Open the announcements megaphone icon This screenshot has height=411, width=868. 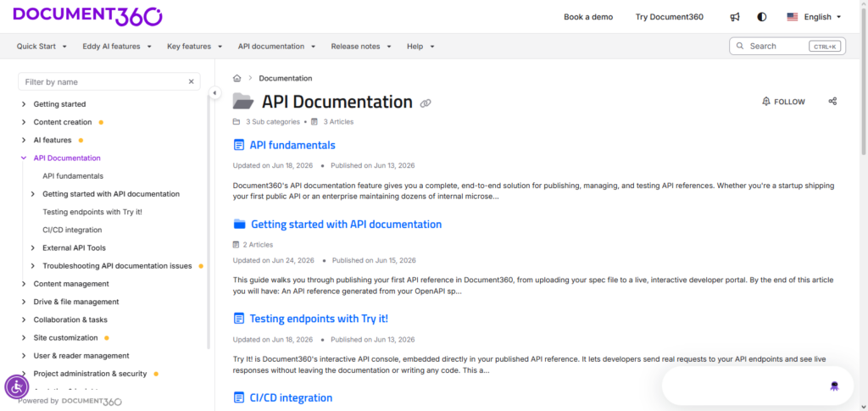point(735,17)
